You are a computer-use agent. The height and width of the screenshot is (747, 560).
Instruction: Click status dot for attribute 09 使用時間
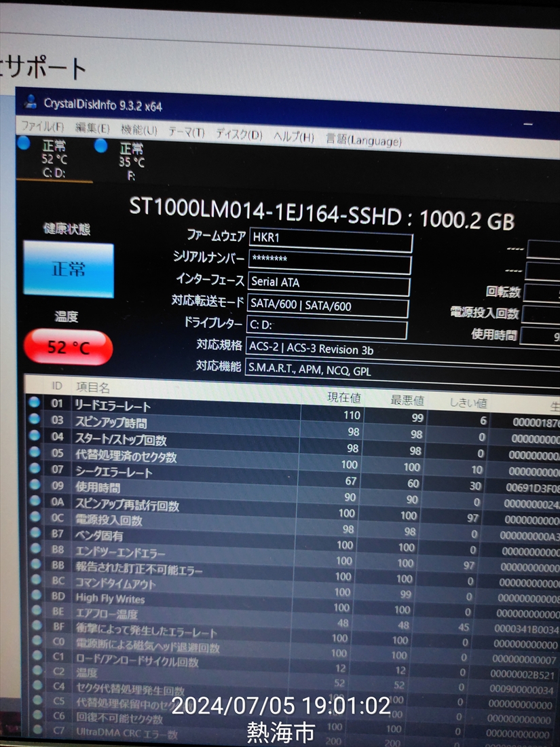pyautogui.click(x=35, y=484)
